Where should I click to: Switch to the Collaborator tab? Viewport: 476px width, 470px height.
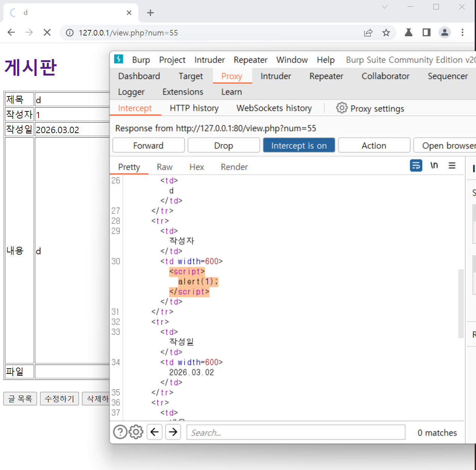pyautogui.click(x=385, y=76)
